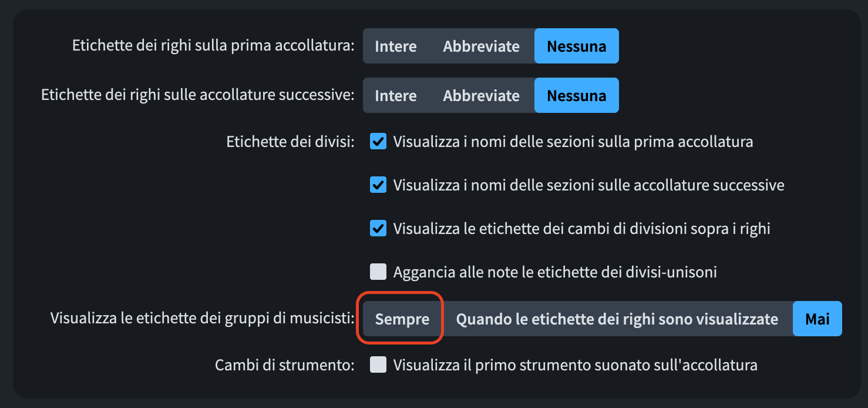The height and width of the screenshot is (408, 868).
Task: Click 'Visualizza le etichette dei cambi di divisioni' text
Action: pos(581,229)
